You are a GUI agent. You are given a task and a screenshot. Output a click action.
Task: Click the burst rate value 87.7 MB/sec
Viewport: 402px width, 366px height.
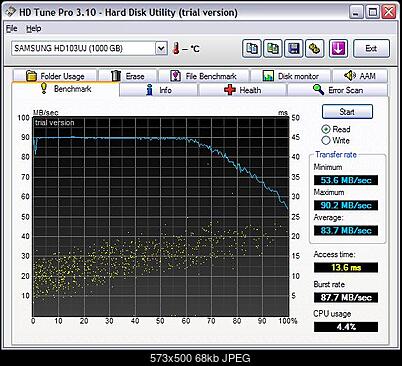(x=346, y=297)
